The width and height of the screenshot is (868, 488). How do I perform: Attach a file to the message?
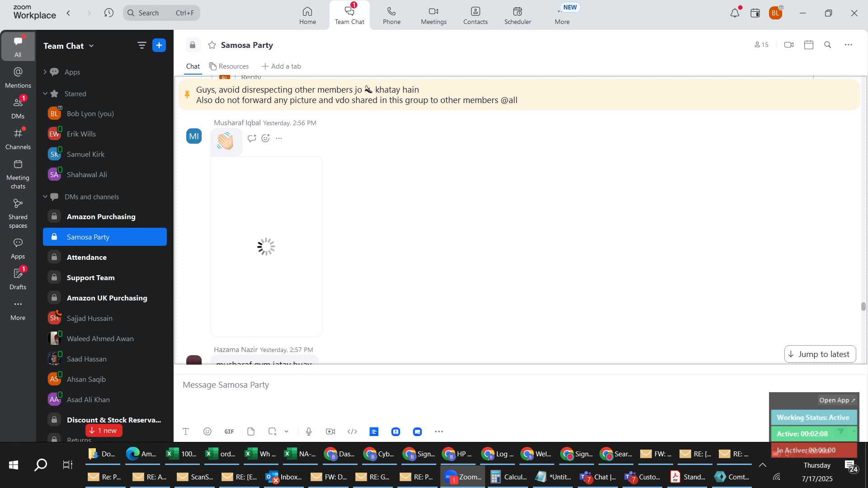tap(251, 432)
